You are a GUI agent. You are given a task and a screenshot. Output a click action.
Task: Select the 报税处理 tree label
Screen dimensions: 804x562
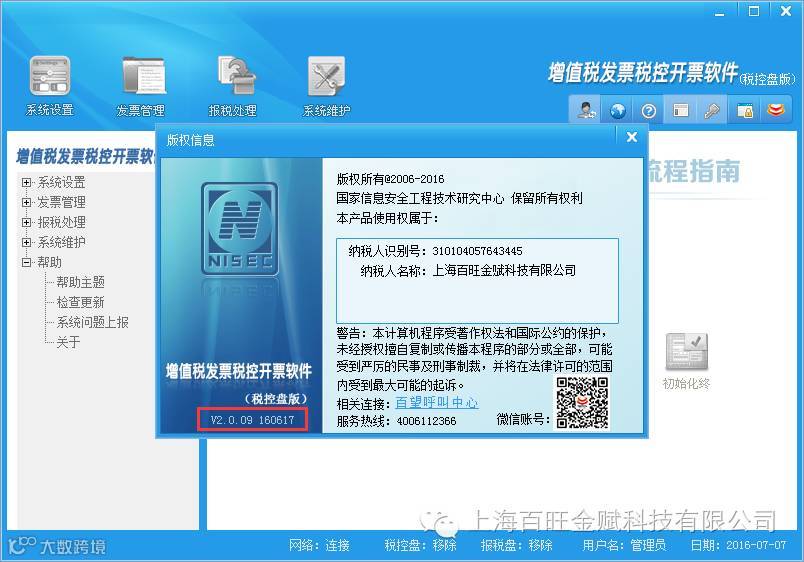62,222
